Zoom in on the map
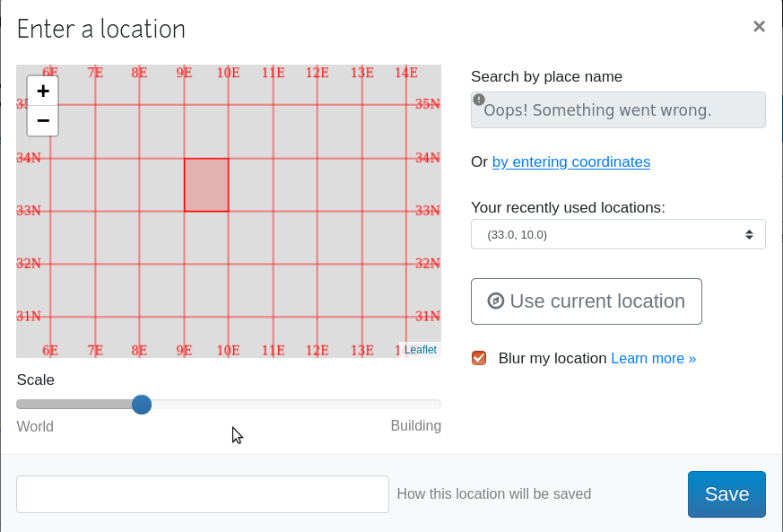Screen dimensions: 783x532 pyautogui.click(x=43, y=91)
